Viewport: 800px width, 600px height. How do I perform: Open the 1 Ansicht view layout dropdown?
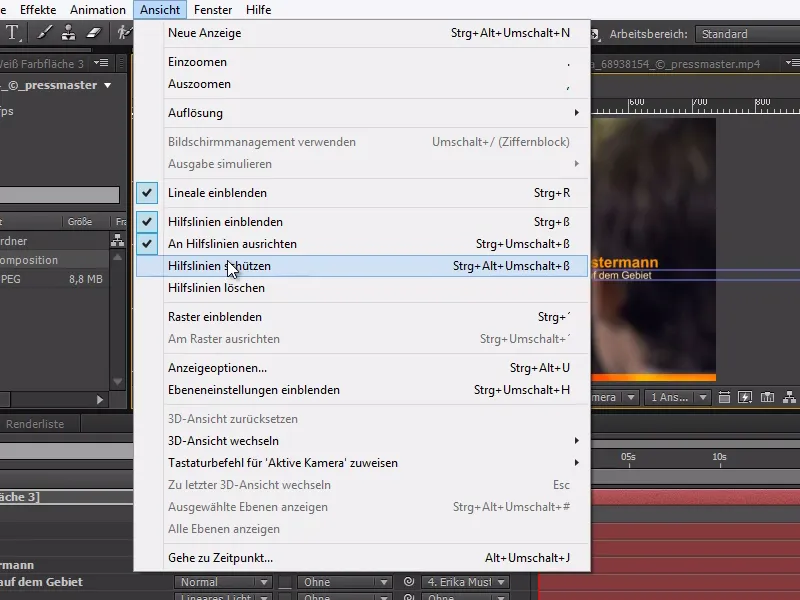coord(672,397)
